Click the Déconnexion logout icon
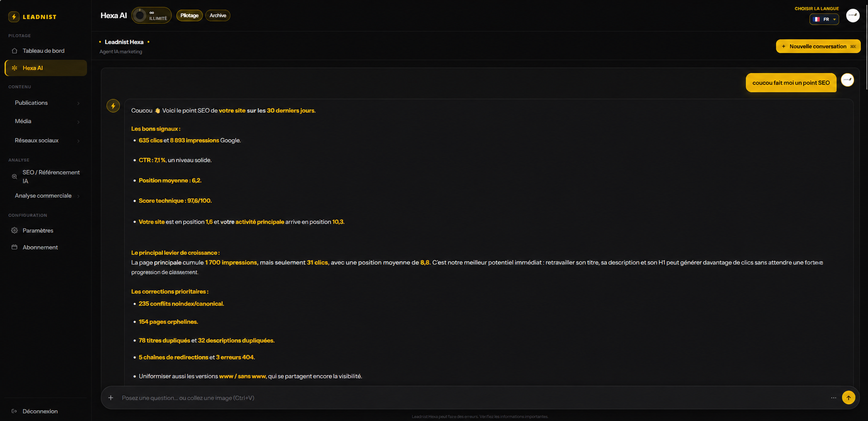 click(x=14, y=411)
